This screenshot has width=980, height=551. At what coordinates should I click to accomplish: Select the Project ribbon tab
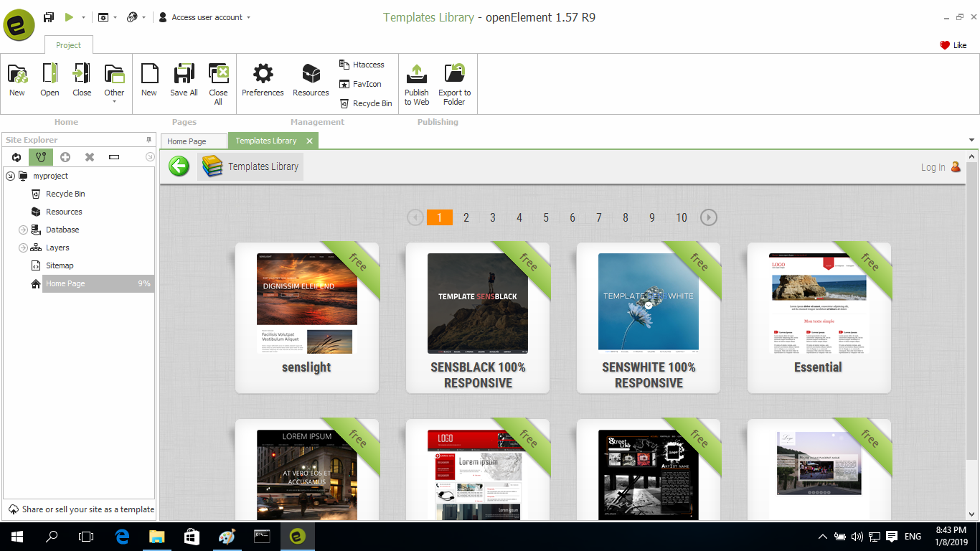(68, 45)
